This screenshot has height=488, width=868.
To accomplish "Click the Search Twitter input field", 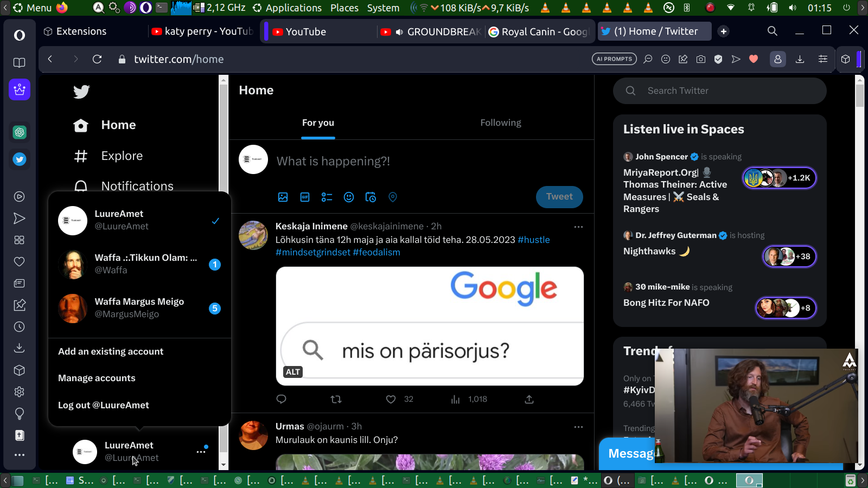I will (x=720, y=91).
